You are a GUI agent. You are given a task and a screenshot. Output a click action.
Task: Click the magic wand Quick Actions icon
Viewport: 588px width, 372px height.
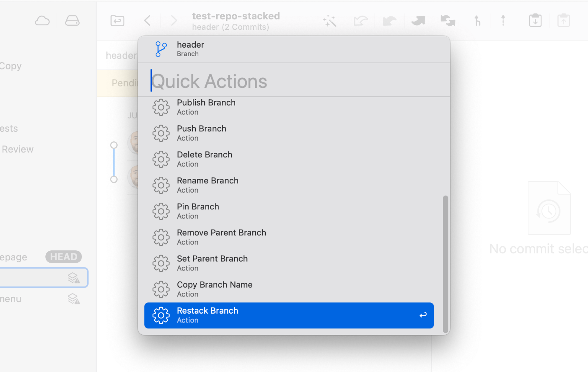point(330,21)
